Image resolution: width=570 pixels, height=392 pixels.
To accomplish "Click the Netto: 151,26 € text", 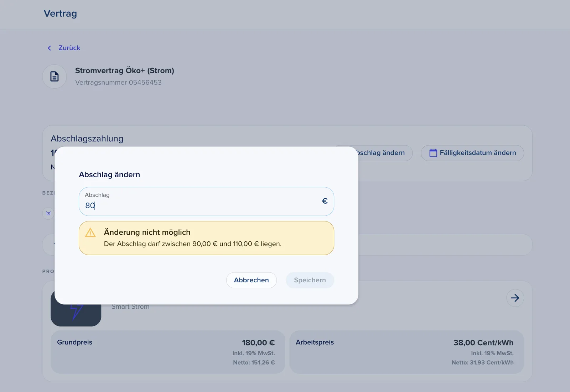I will (x=254, y=362).
